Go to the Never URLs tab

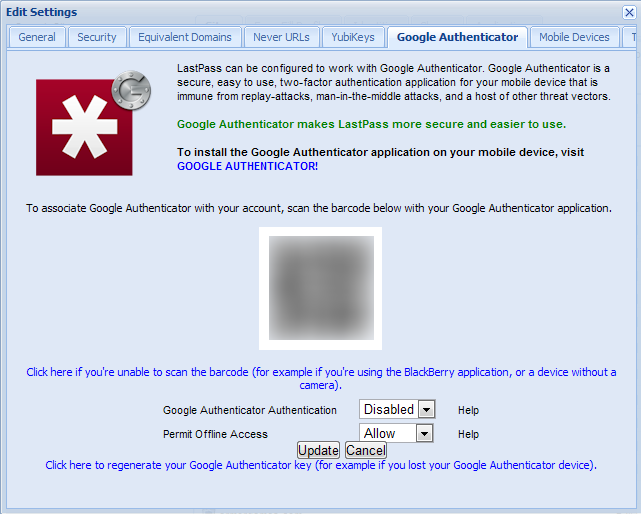(x=281, y=37)
